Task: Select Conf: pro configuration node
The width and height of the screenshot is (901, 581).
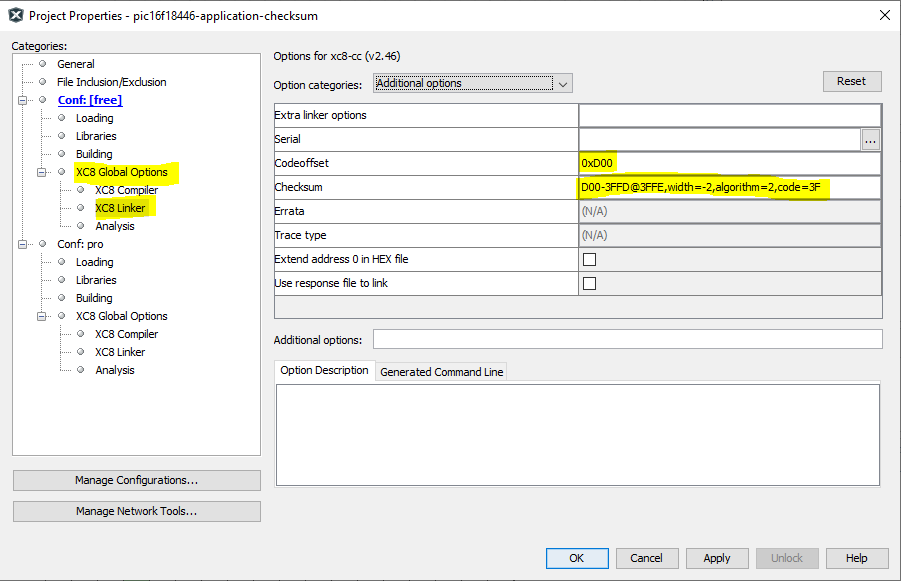Action: pos(80,244)
